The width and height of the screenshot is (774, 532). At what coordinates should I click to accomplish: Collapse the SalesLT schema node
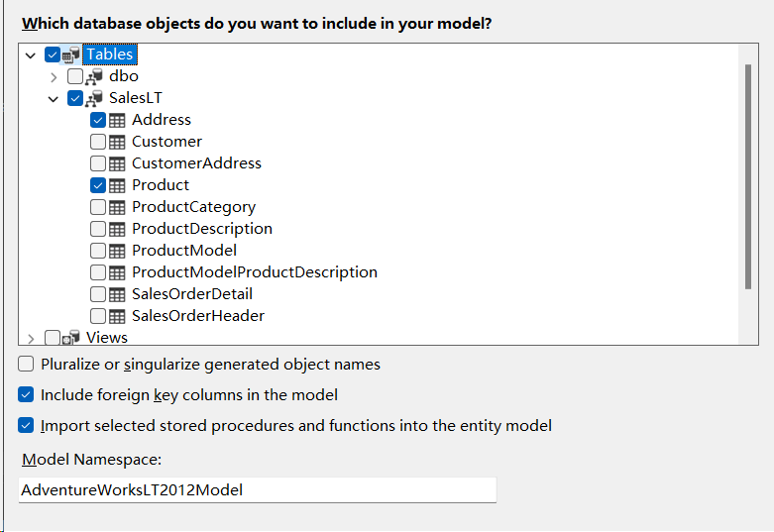tap(54, 99)
